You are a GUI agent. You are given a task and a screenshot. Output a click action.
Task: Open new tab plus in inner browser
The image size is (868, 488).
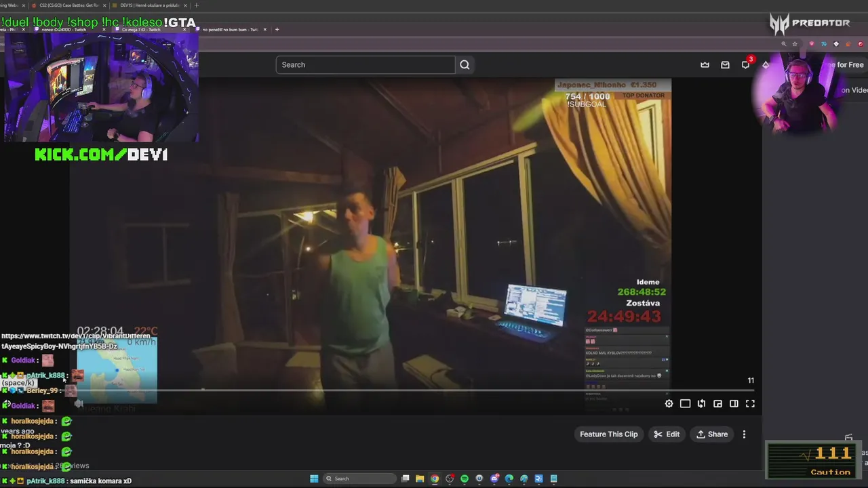277,29
